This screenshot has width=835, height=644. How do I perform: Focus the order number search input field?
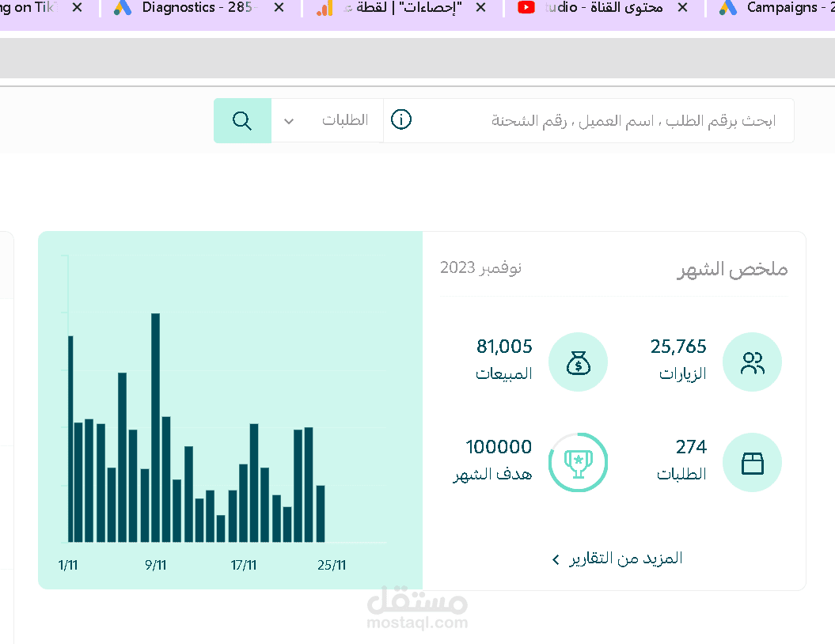tap(602, 121)
